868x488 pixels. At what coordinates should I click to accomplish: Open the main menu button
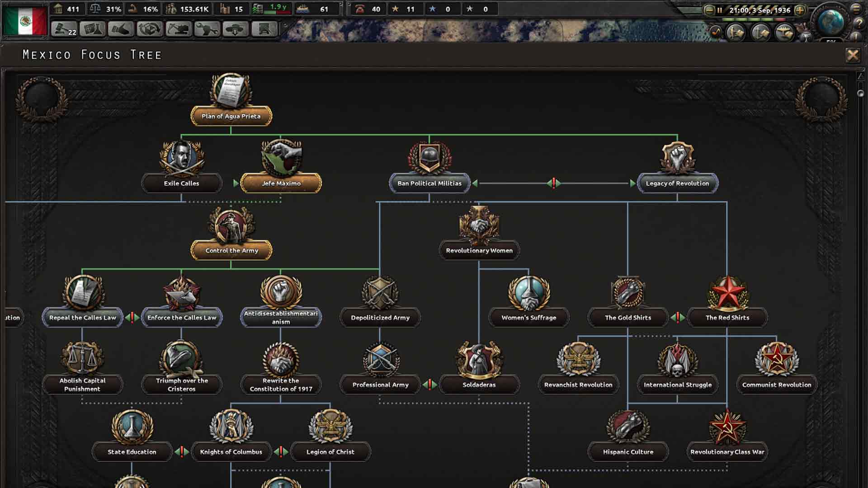coord(856,8)
